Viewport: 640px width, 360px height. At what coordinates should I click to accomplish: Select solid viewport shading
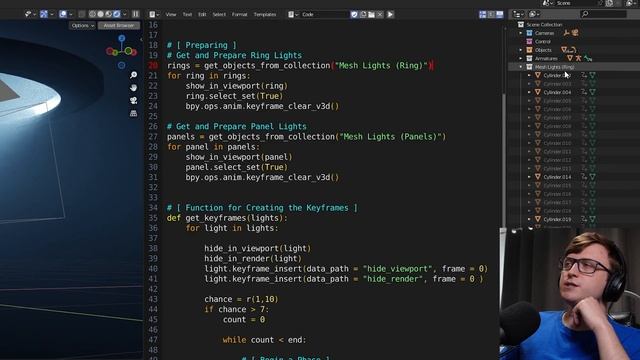coord(100,14)
